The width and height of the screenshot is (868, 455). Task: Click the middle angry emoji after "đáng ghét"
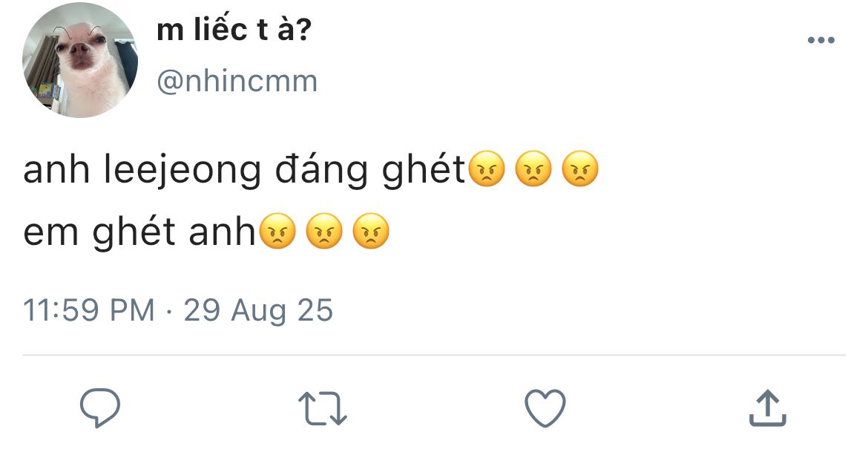533,170
